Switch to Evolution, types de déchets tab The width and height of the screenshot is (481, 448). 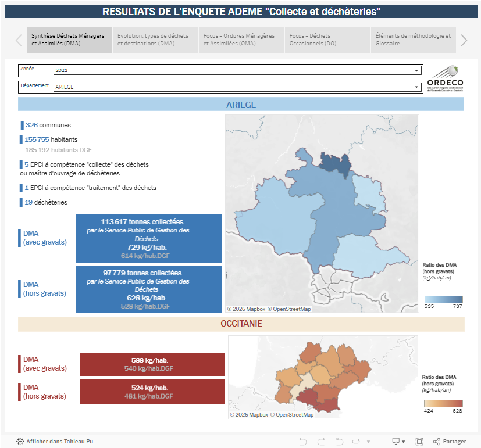[x=155, y=40]
